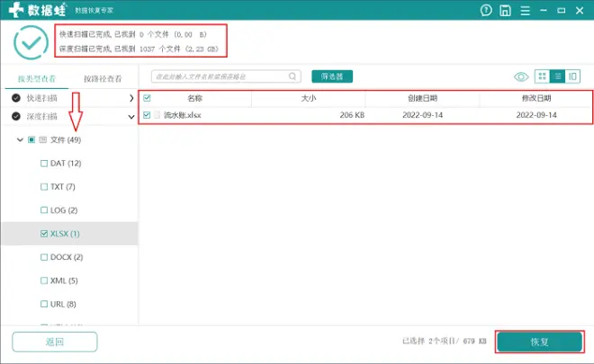Switch to grid thumbnail view
This screenshot has height=364, width=594.
542,77
